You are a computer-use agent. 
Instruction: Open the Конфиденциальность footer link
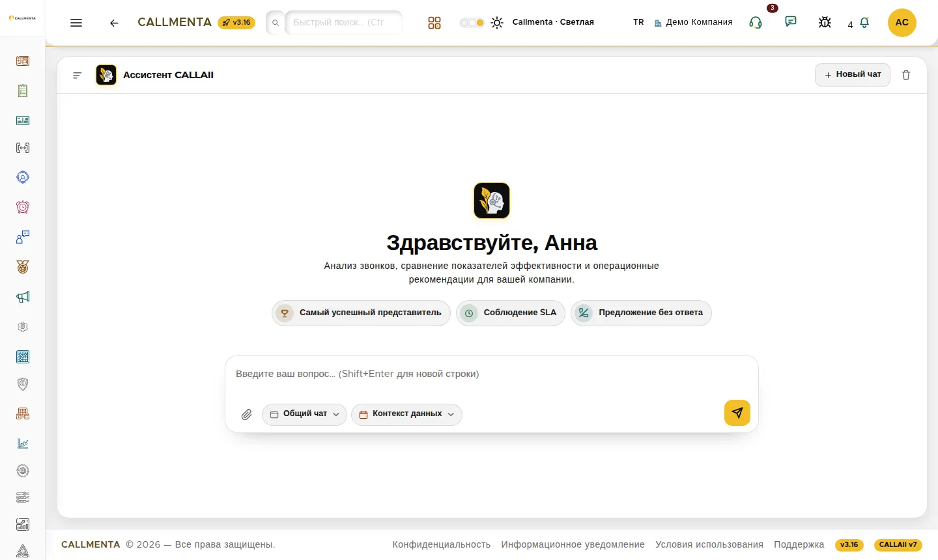tap(442, 545)
